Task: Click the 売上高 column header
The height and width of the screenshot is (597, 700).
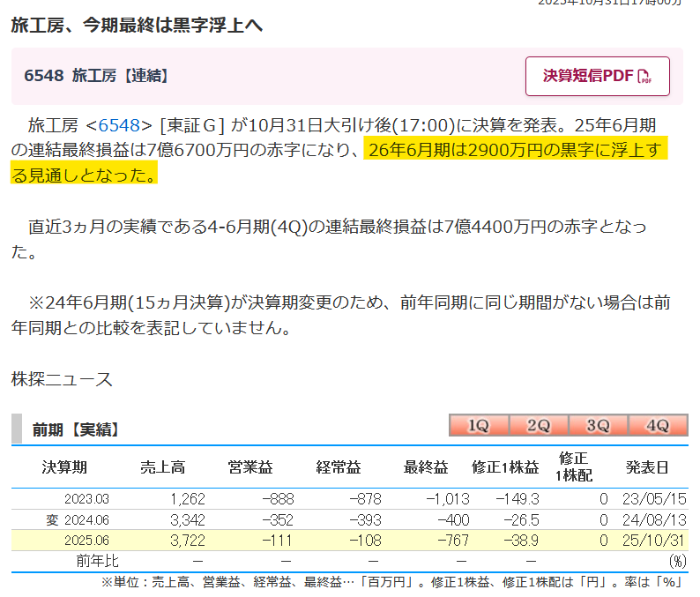Action: [x=162, y=467]
